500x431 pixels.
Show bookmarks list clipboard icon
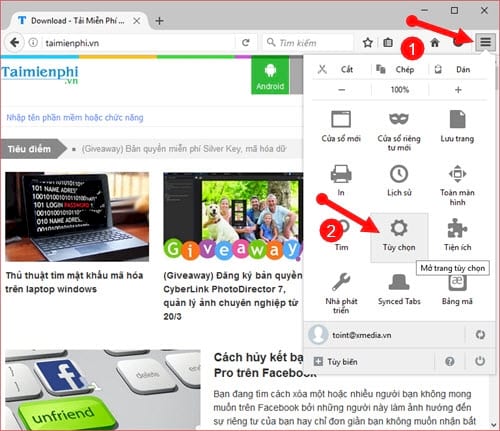click(388, 43)
